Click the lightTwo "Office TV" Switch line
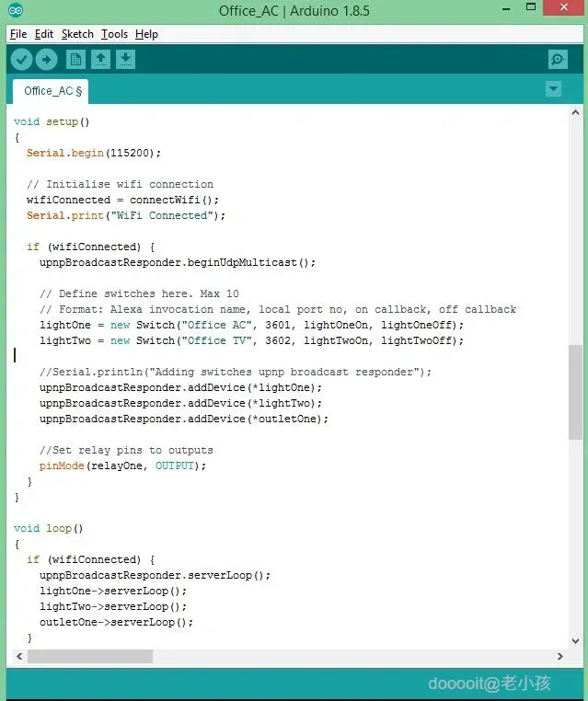 252,340
